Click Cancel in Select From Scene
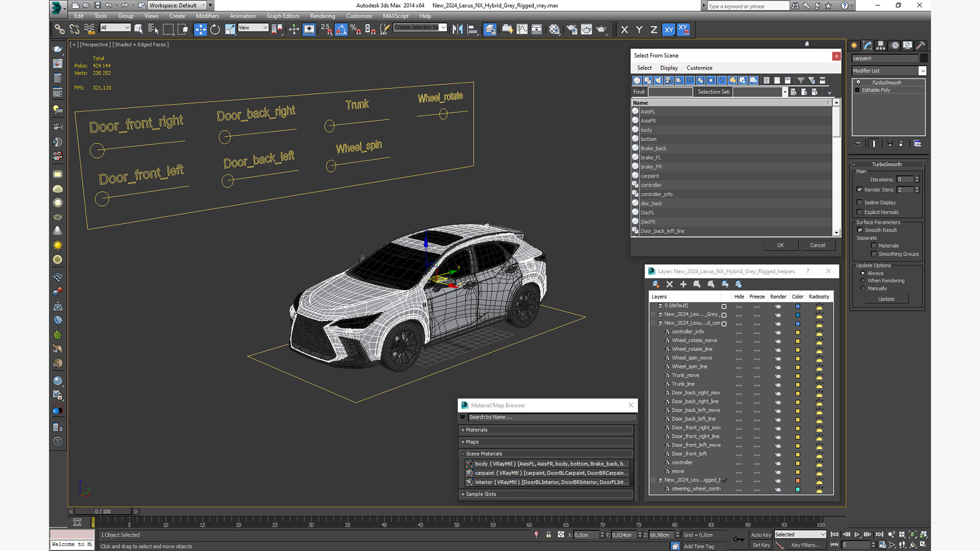Viewport: 980px width, 551px height. tap(817, 245)
